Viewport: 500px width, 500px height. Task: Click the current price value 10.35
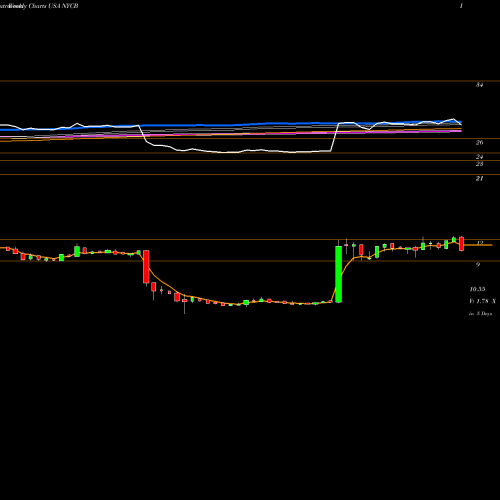[477, 289]
